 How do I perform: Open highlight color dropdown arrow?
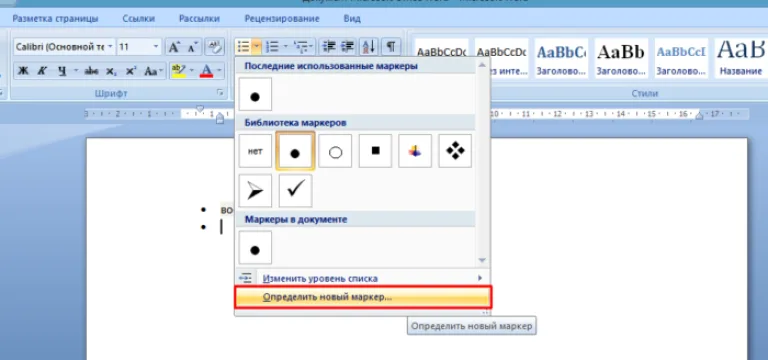click(192, 71)
